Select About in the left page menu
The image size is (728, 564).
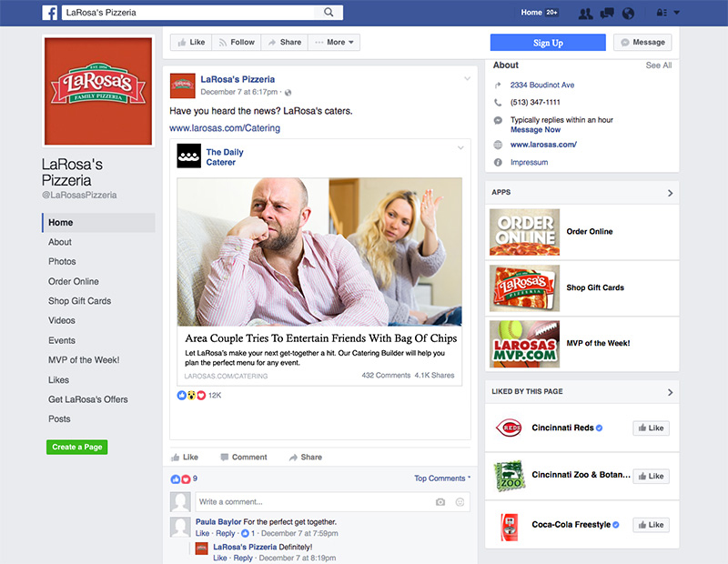point(60,242)
